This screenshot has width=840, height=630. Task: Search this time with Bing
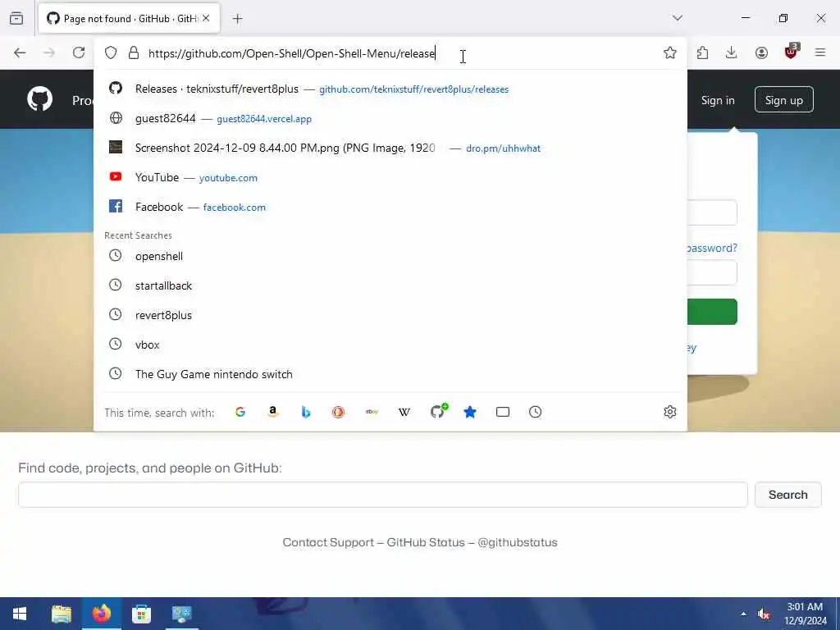point(306,412)
